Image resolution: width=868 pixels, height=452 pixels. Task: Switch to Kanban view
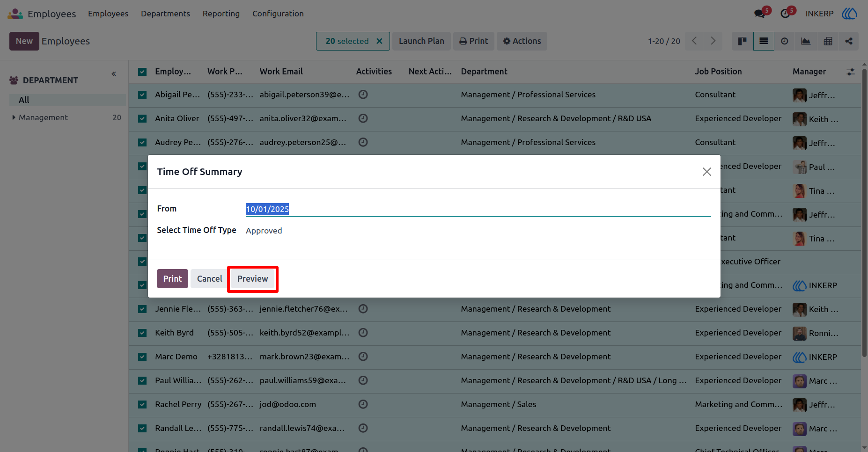(742, 41)
